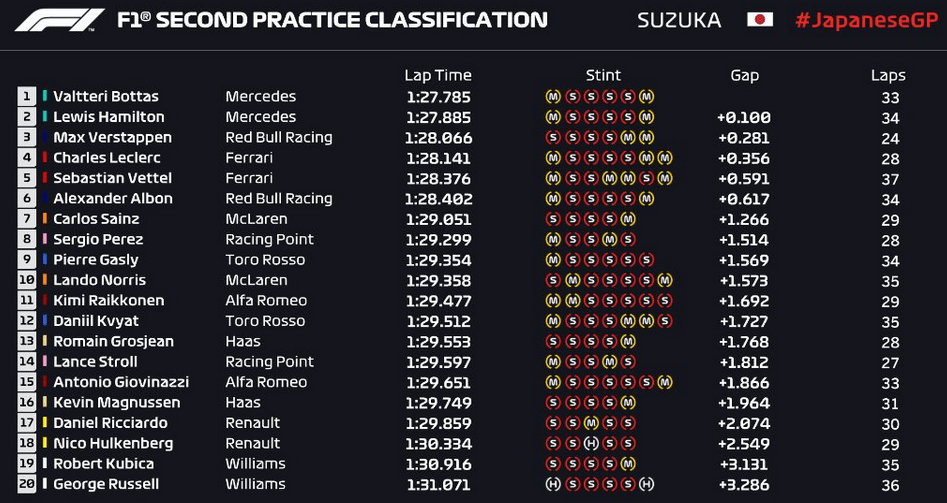Click the Mercedes teal colour bar beside Bottas
This screenshot has width=947, height=503.
tap(45, 96)
